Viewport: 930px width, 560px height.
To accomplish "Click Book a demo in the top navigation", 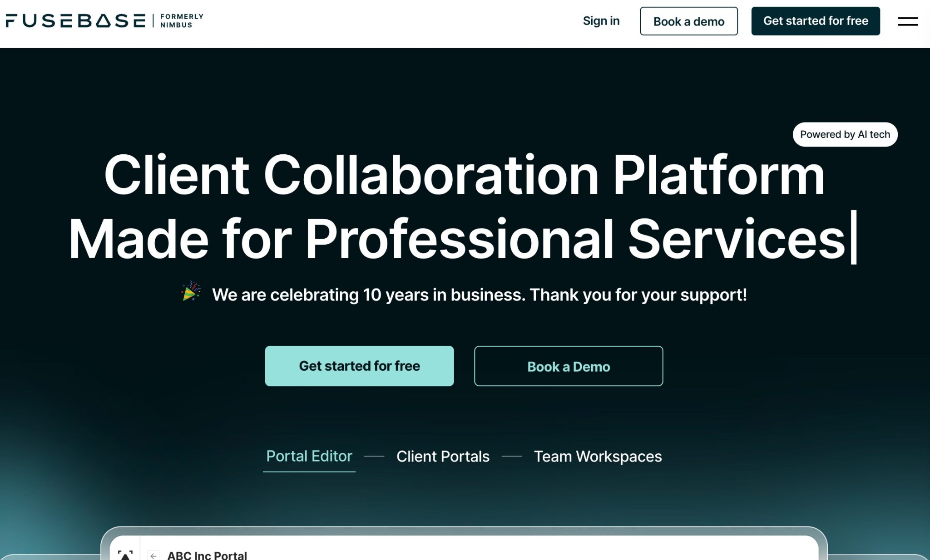I will coord(688,21).
